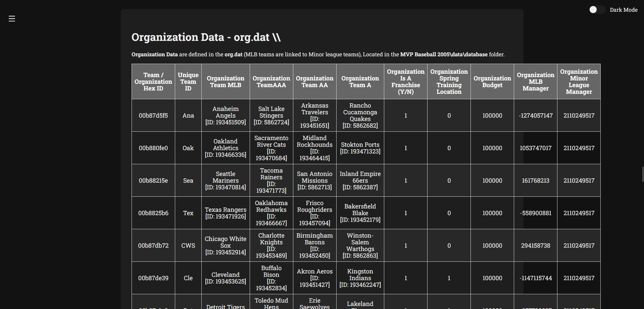The width and height of the screenshot is (644, 309).
Task: Click the Birmingham Barons cell
Action: click(315, 246)
